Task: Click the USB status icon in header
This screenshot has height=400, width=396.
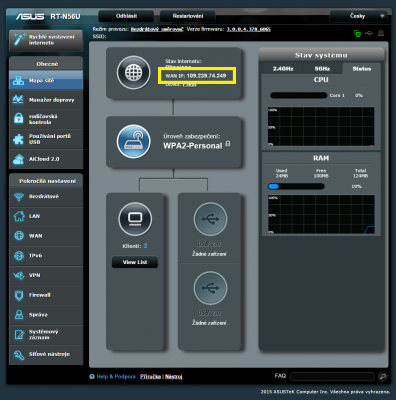Action: (x=369, y=33)
